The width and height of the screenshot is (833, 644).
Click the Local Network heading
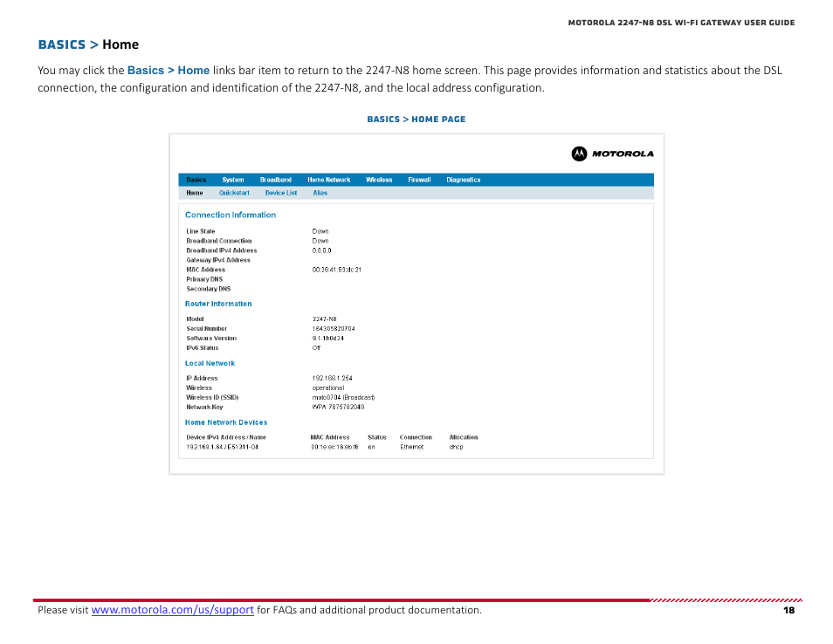[210, 363]
